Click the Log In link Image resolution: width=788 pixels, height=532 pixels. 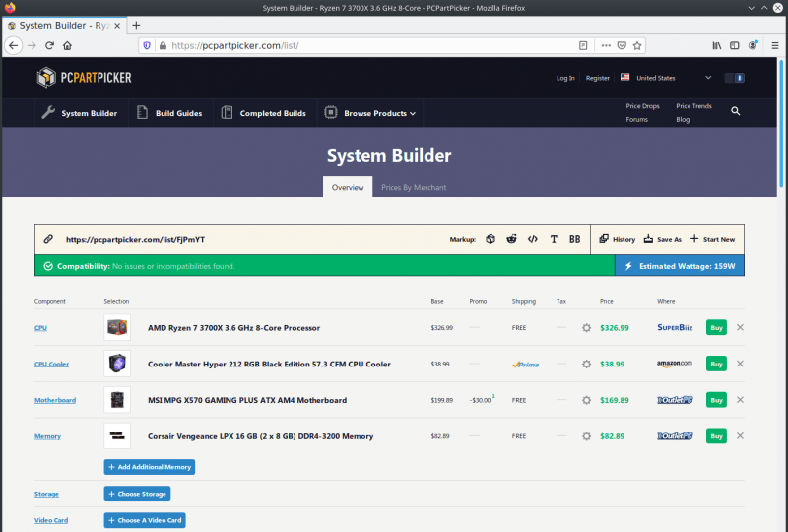(565, 78)
